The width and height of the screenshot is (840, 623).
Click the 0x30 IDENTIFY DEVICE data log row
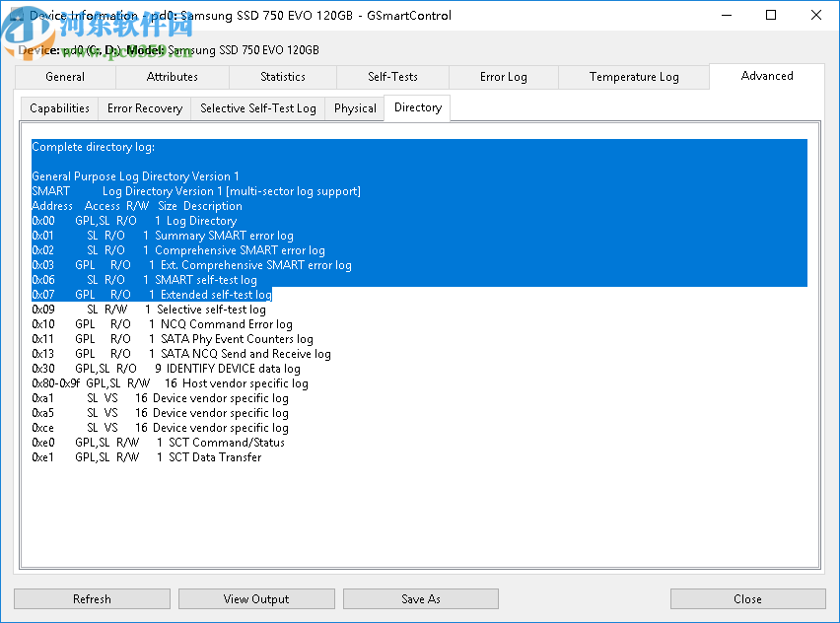pos(166,369)
